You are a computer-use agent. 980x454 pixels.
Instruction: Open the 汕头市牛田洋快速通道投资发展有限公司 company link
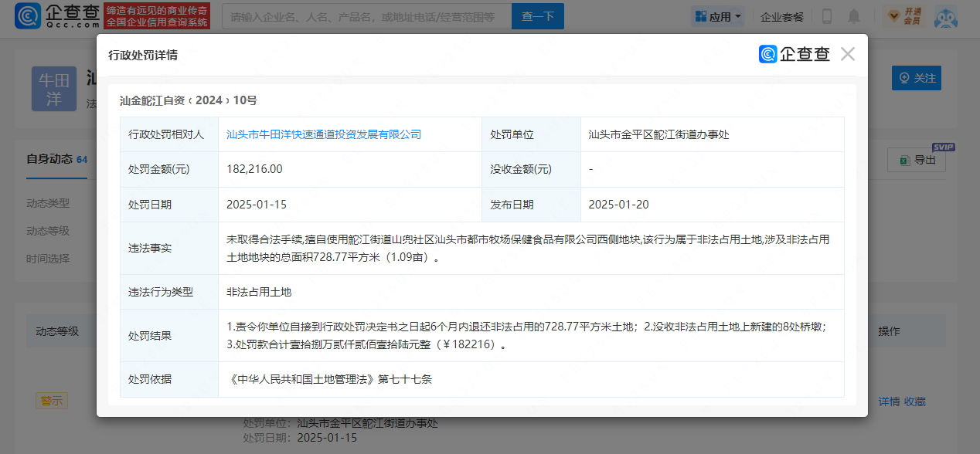click(323, 134)
